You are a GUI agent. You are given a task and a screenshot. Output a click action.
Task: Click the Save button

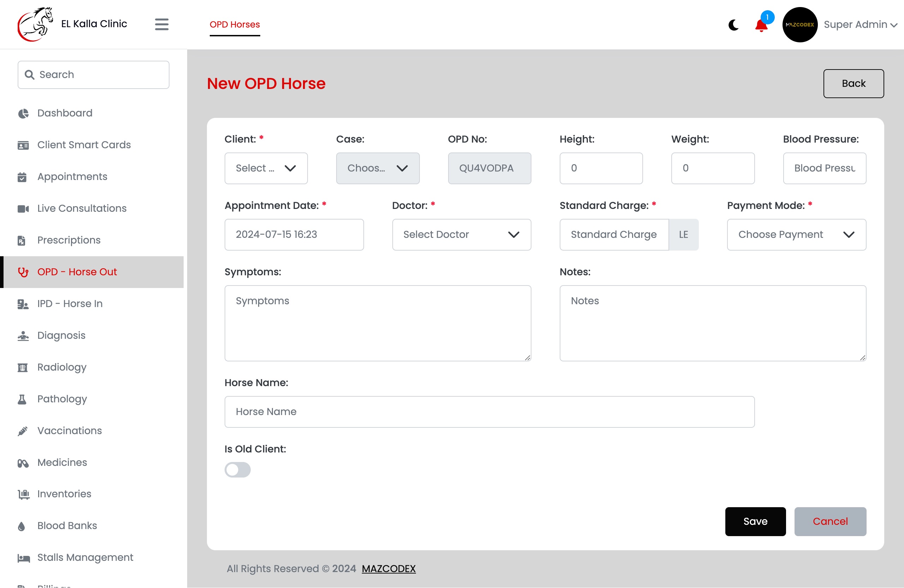(x=755, y=522)
